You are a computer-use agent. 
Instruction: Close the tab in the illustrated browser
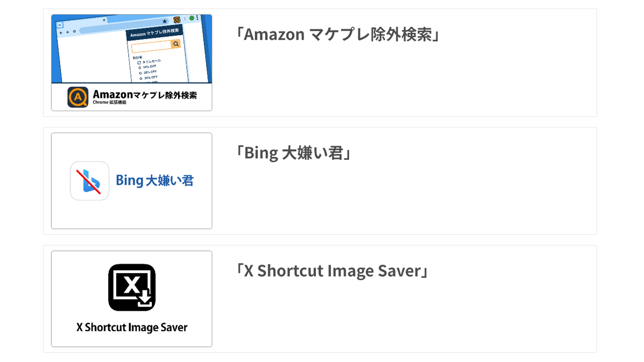click(x=104, y=21)
